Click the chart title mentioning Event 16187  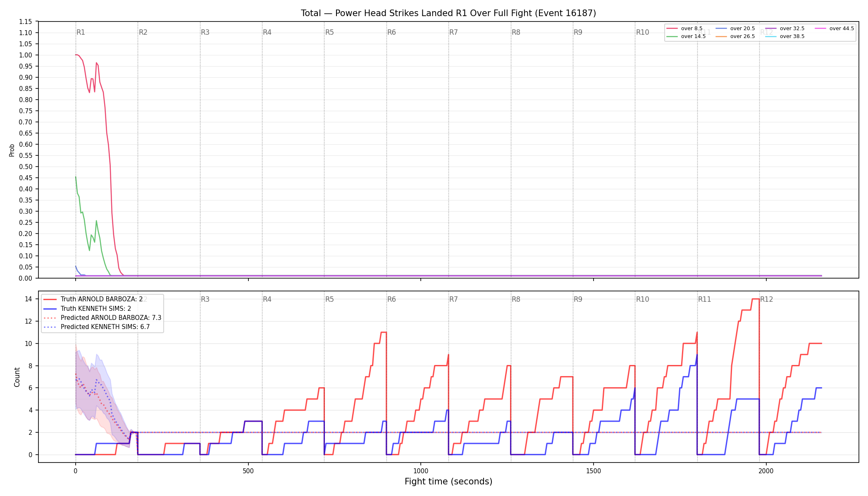click(448, 13)
